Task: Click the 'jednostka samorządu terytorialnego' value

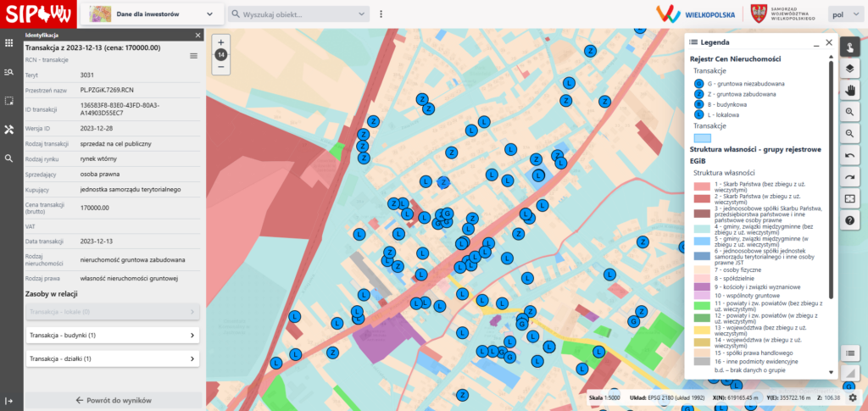Action: pyautogui.click(x=130, y=190)
